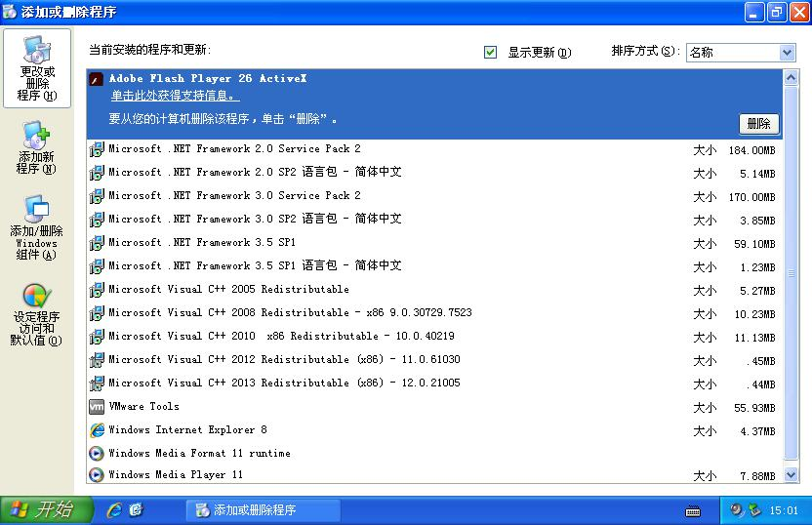Screen dimensions: 812x525
Task: Toggle the 显示更新 checkbox
Action: (491, 52)
